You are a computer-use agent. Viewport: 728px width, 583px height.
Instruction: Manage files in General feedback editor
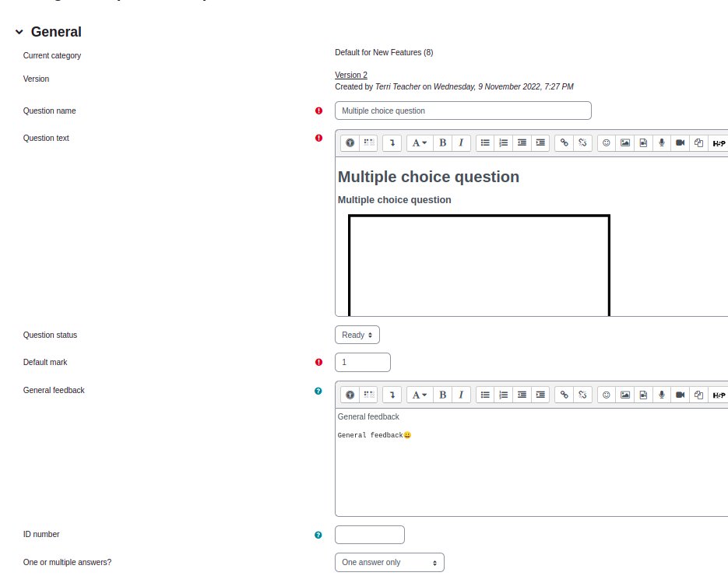[x=698, y=395]
